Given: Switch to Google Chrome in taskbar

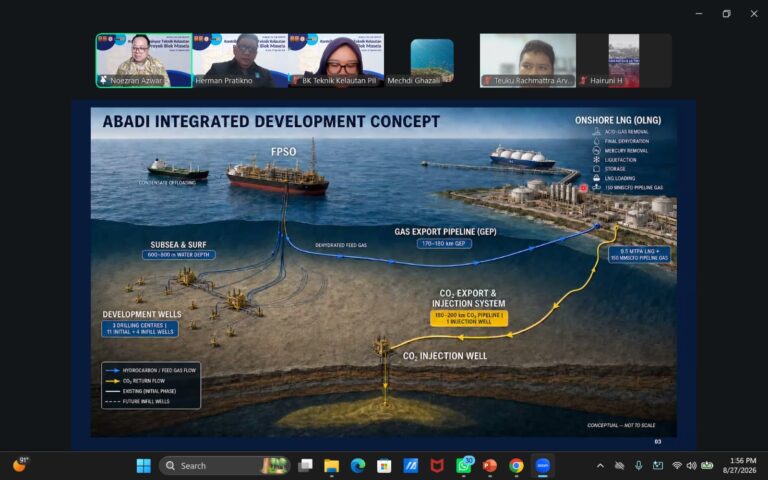Looking at the screenshot, I should tap(516, 466).
